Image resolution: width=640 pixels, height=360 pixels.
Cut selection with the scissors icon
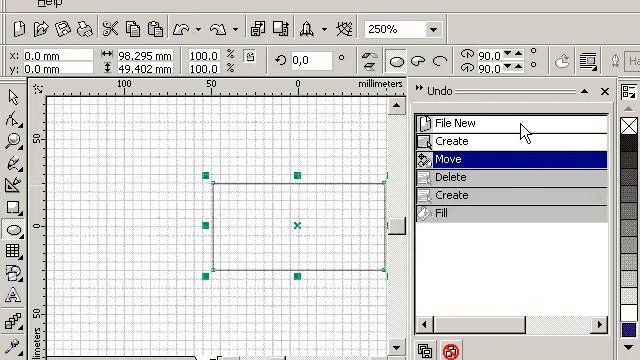coord(110,29)
